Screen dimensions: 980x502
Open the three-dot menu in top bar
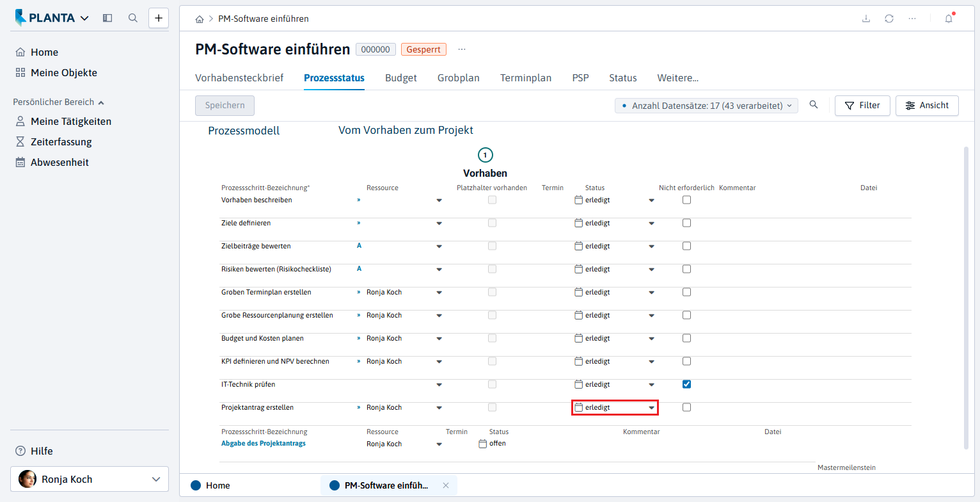[x=912, y=19]
